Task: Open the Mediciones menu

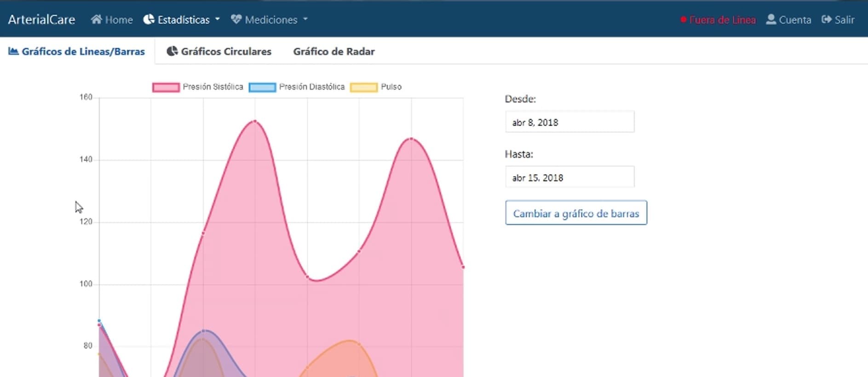Action: point(269,19)
